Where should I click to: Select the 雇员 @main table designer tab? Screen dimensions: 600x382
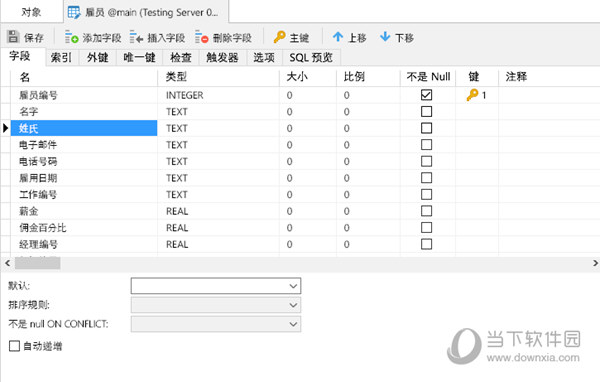pos(146,12)
